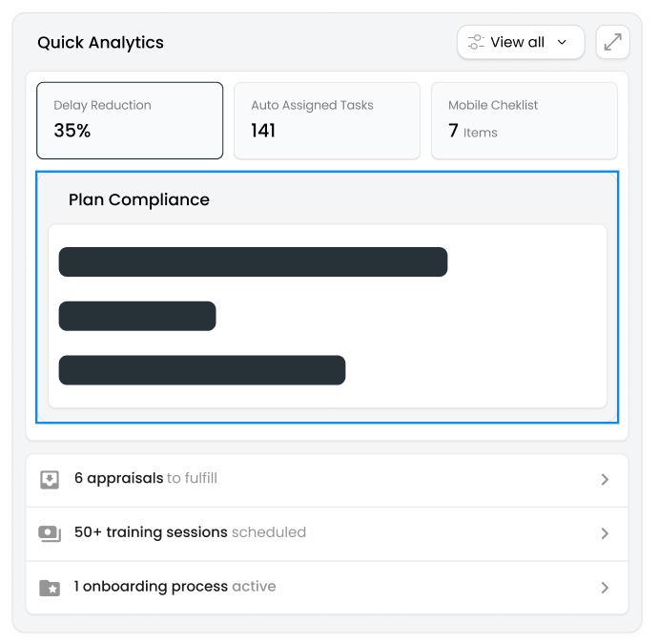The width and height of the screenshot is (658, 644).
Task: Expand the 1 onboarding process chevron
Action: tap(605, 588)
